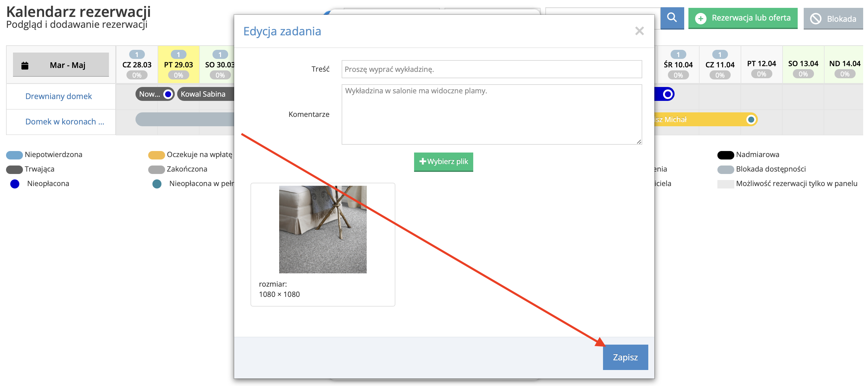Click the Wybierz plik upload button
The height and width of the screenshot is (386, 868).
pos(443,162)
